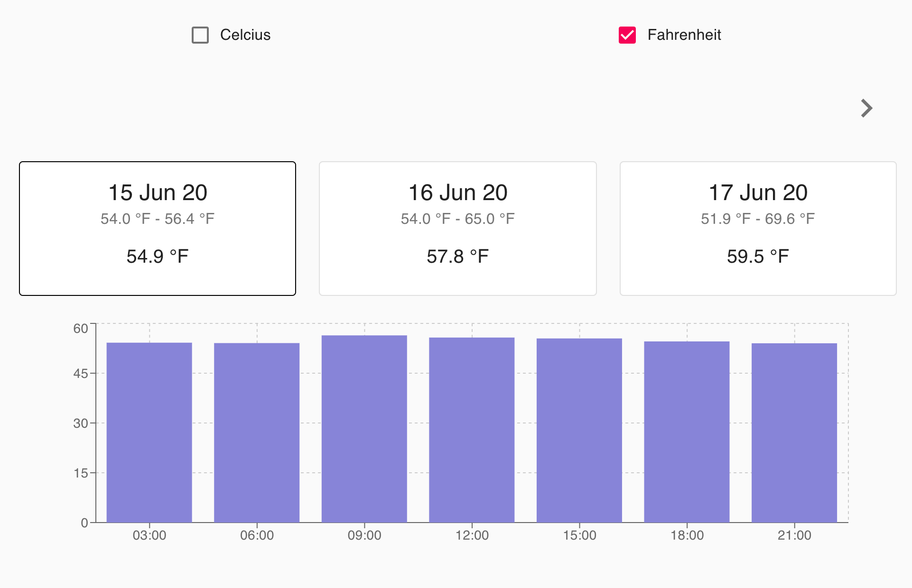Viewport: 912px width, 588px height.
Task: Click the 03:00 temperature bar
Action: coord(149,432)
